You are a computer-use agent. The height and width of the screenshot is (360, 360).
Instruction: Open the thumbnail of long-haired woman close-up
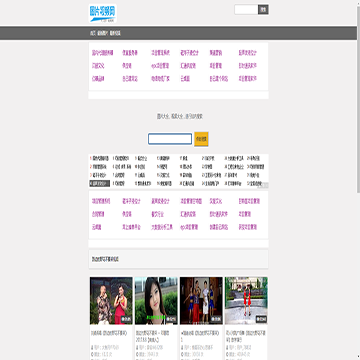156,301
